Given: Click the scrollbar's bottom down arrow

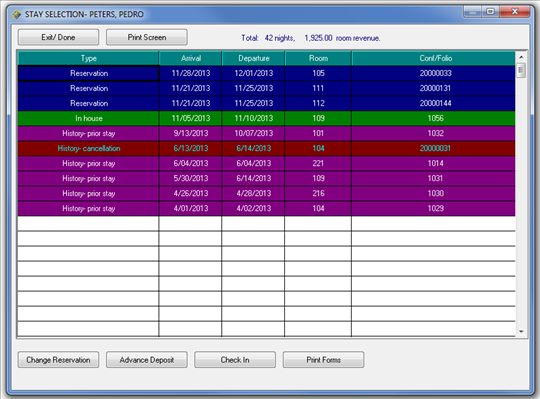Looking at the screenshot, I should click(521, 331).
